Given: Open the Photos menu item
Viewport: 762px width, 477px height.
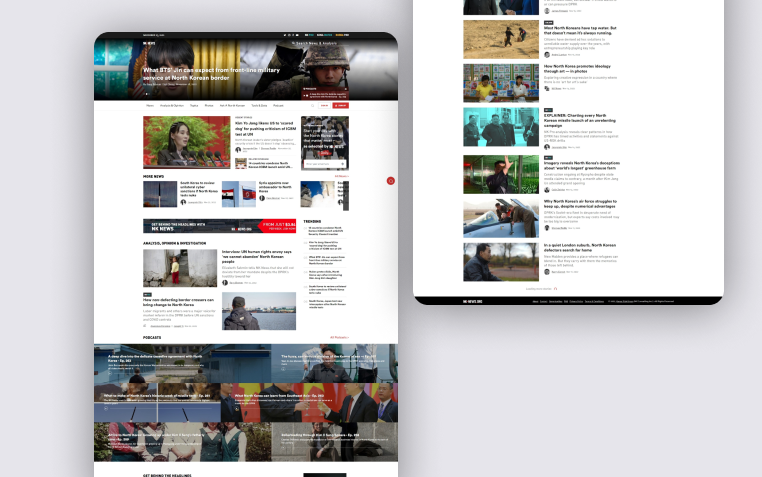Looking at the screenshot, I should (209, 105).
